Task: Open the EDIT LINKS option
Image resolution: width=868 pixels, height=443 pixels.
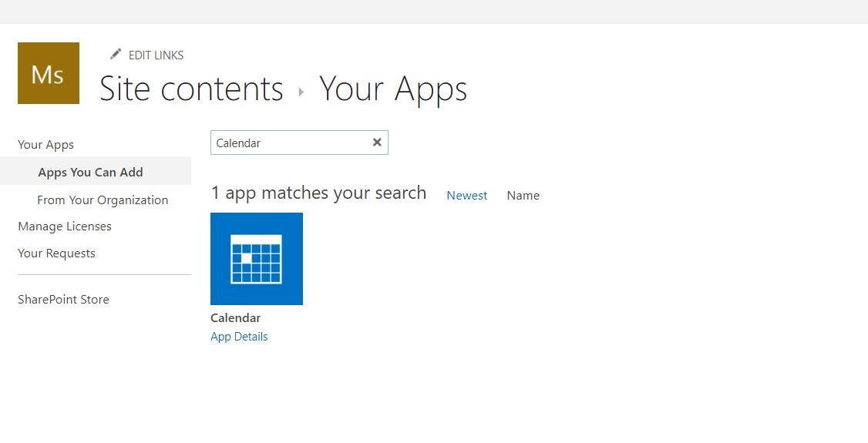Action: 156,55
